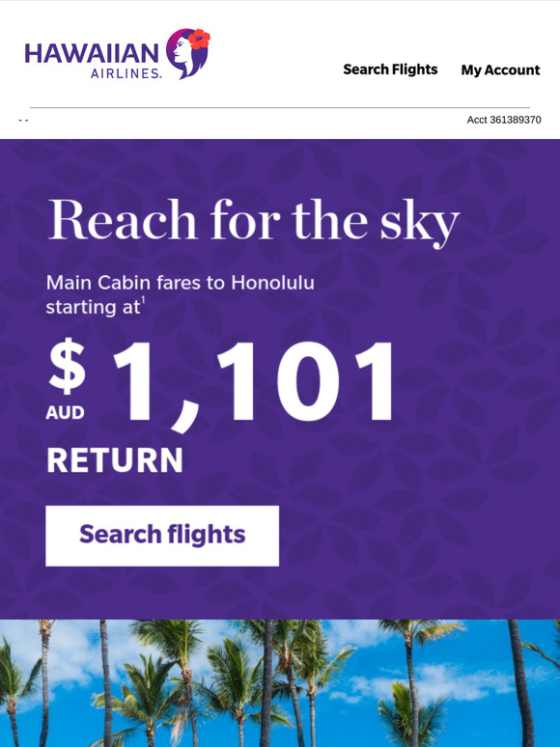The width and height of the screenshot is (560, 747).
Task: Click the white Search flights button
Action: (x=162, y=536)
